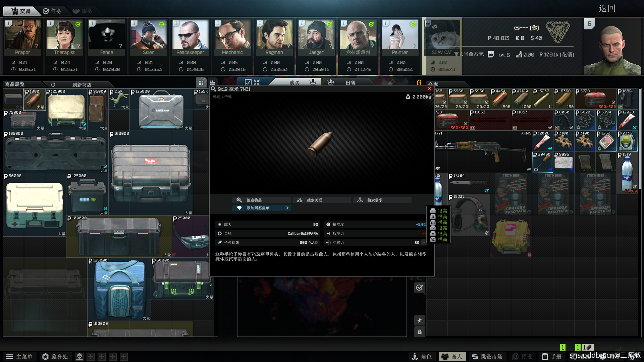The image size is (644, 362).
Task: Click 刷新商店 refresh shop
Action: tap(82, 85)
